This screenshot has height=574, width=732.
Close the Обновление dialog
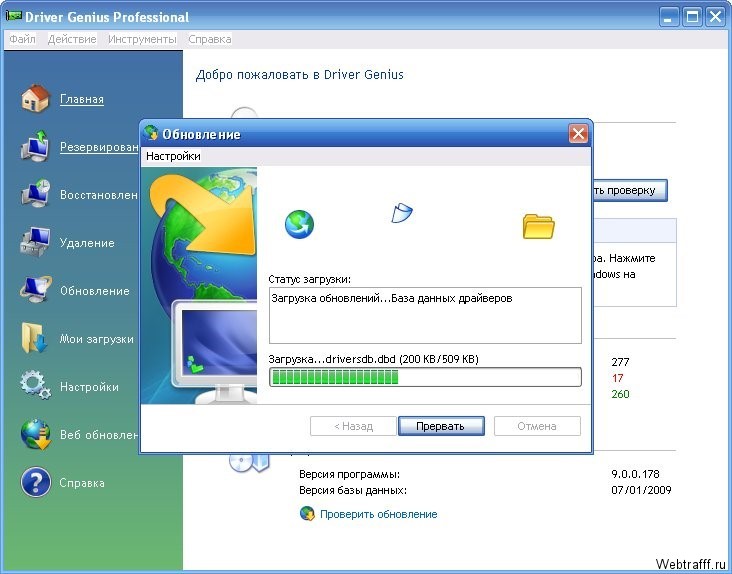(578, 134)
